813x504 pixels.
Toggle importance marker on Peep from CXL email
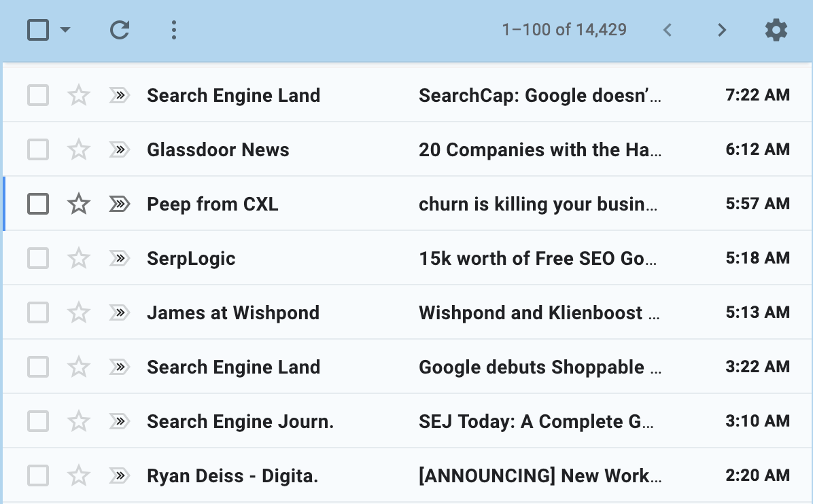click(x=119, y=204)
